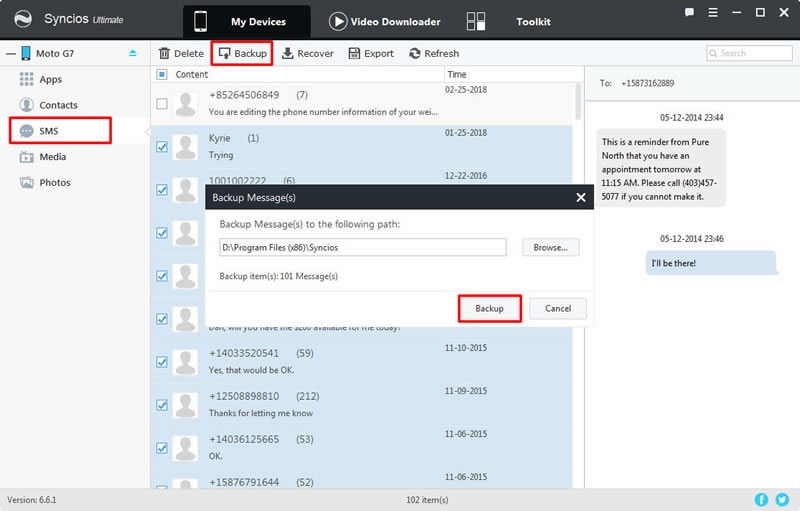Switch to Video Downloader tab

click(384, 21)
